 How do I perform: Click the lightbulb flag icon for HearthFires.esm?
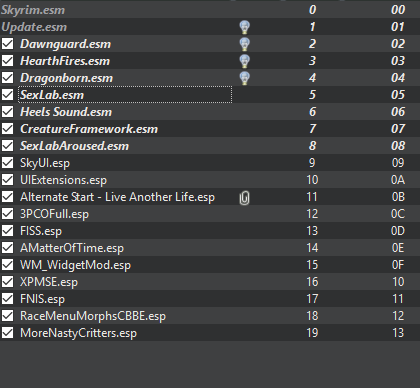tap(245, 61)
